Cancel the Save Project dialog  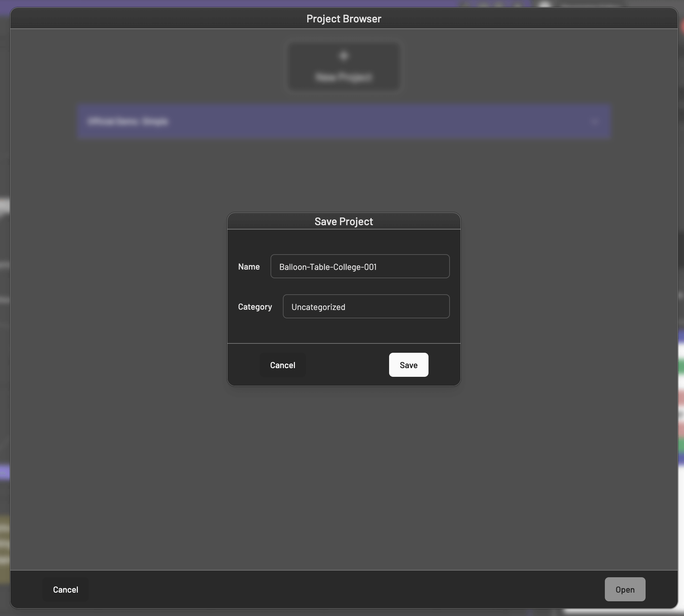pyautogui.click(x=282, y=365)
